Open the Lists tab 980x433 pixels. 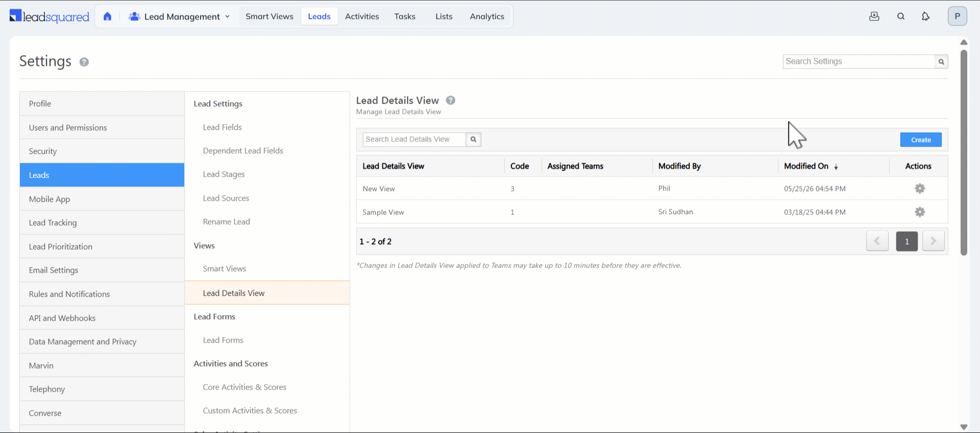click(x=444, y=16)
